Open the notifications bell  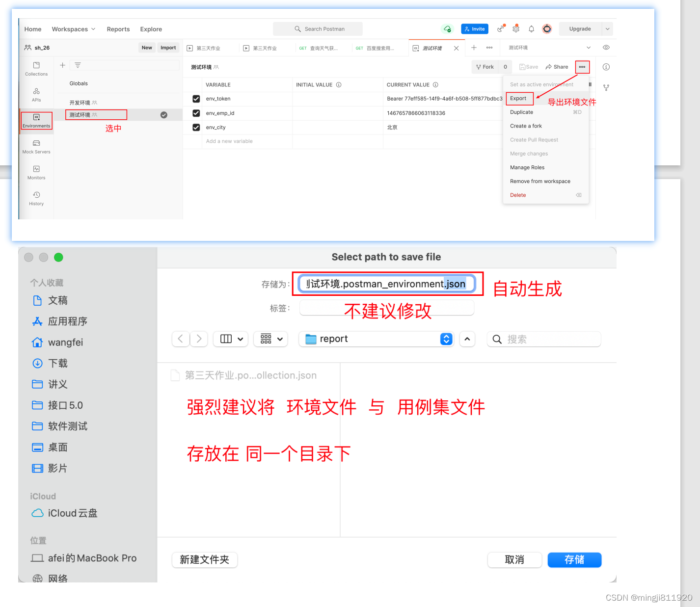531,29
